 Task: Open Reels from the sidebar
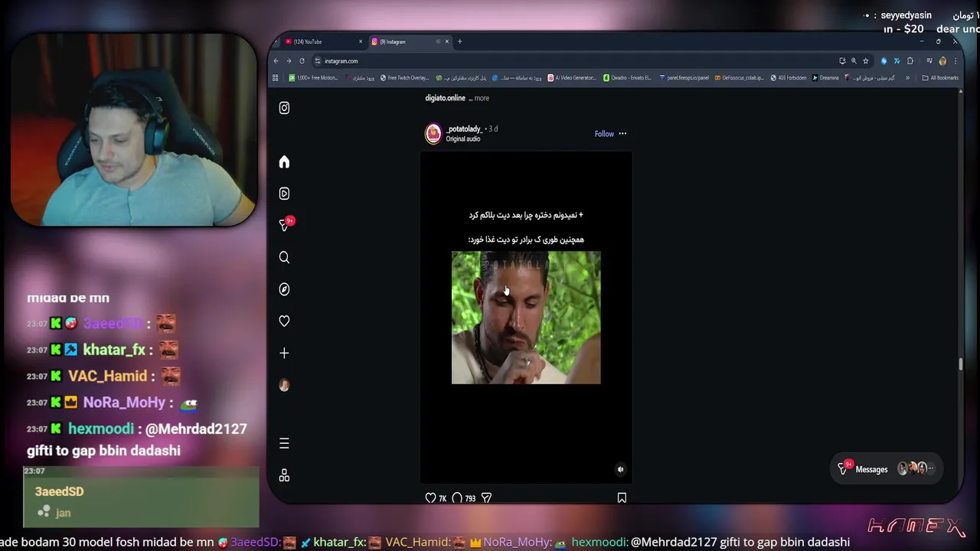(x=284, y=194)
